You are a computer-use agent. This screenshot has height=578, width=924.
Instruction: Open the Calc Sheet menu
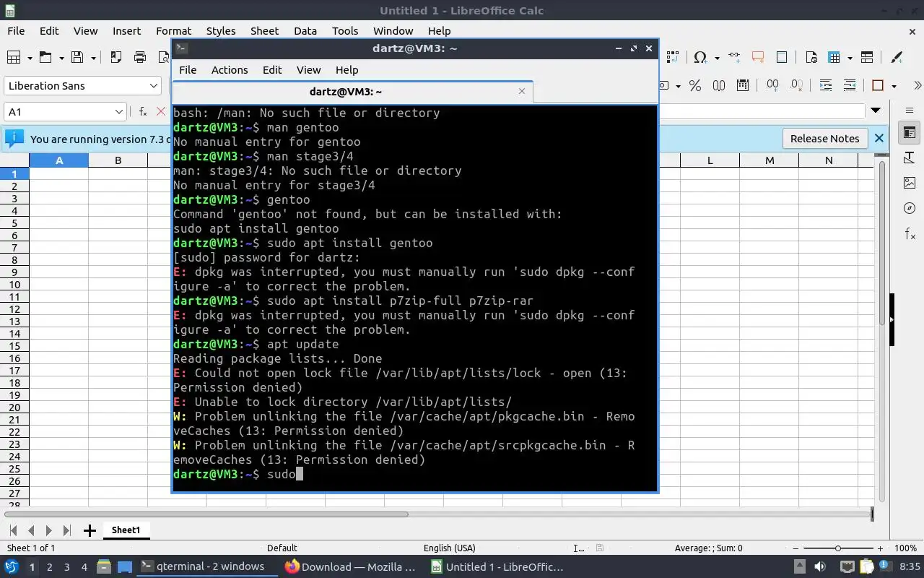pos(264,31)
